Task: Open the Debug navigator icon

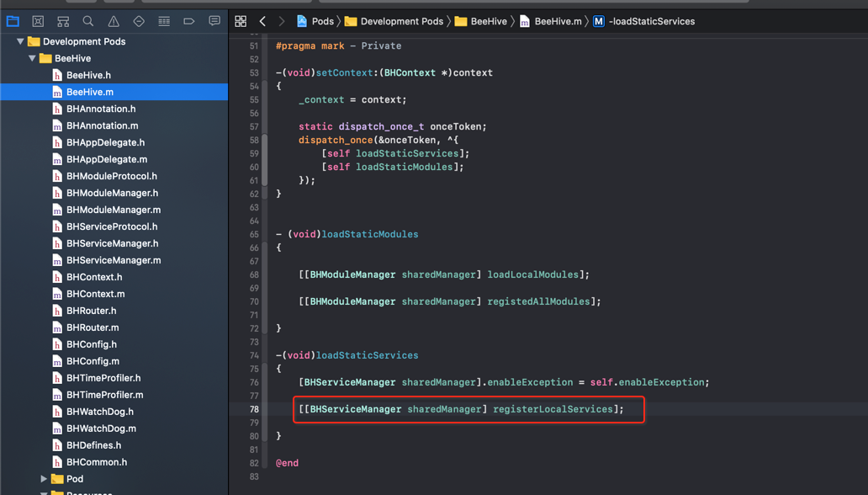Action: click(164, 22)
